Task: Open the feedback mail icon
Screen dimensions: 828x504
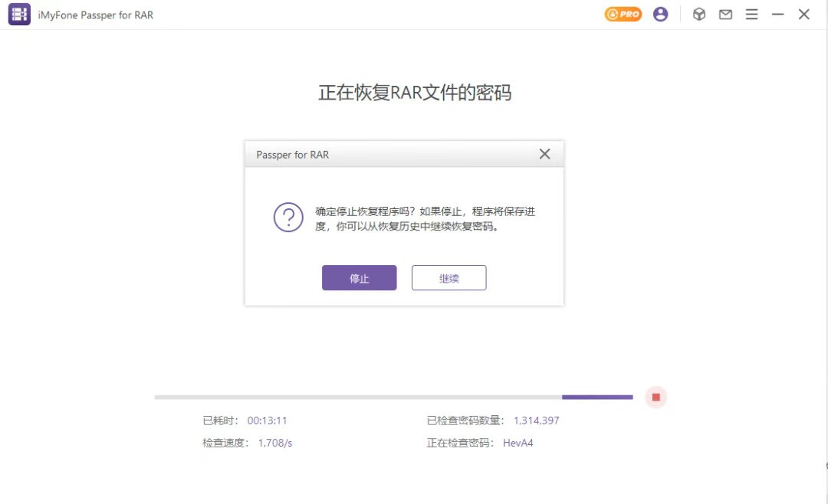Action: (x=725, y=14)
